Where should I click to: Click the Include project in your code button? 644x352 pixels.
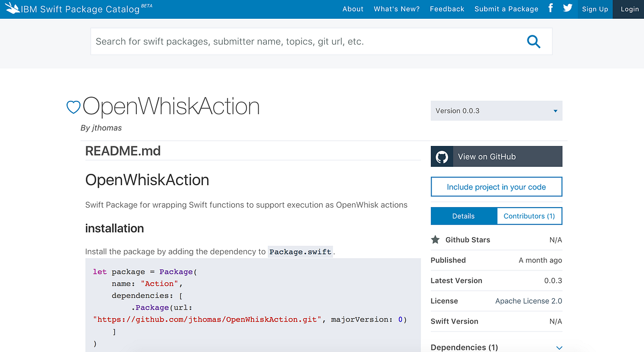[x=496, y=187]
